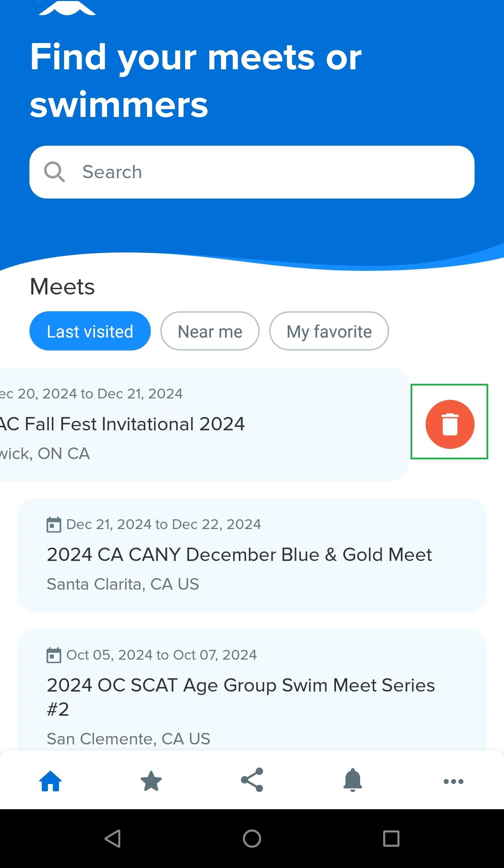The image size is (504, 868).
Task: Open notifications bell icon
Action: tap(353, 780)
